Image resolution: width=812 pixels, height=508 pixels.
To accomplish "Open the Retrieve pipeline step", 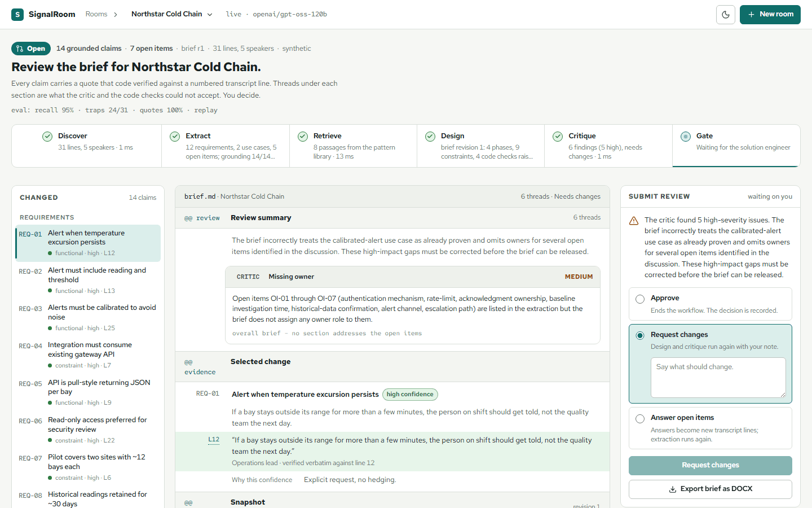I will [x=354, y=146].
